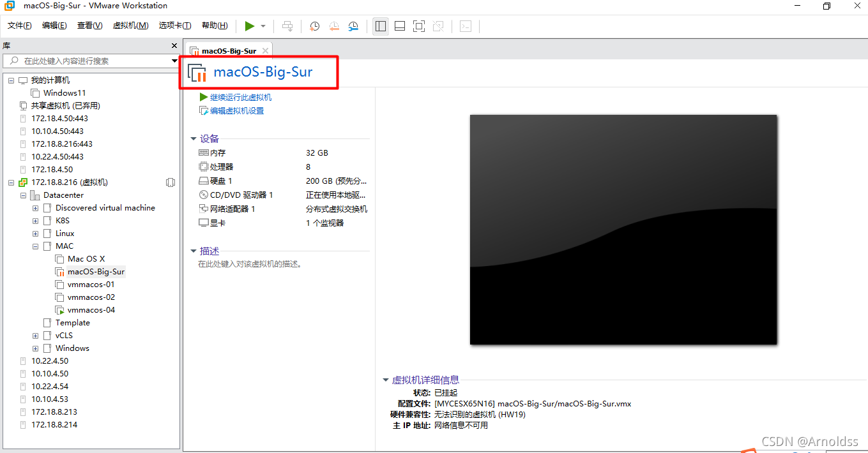The image size is (868, 453).
Task: Click the memory device icon
Action: (x=204, y=153)
